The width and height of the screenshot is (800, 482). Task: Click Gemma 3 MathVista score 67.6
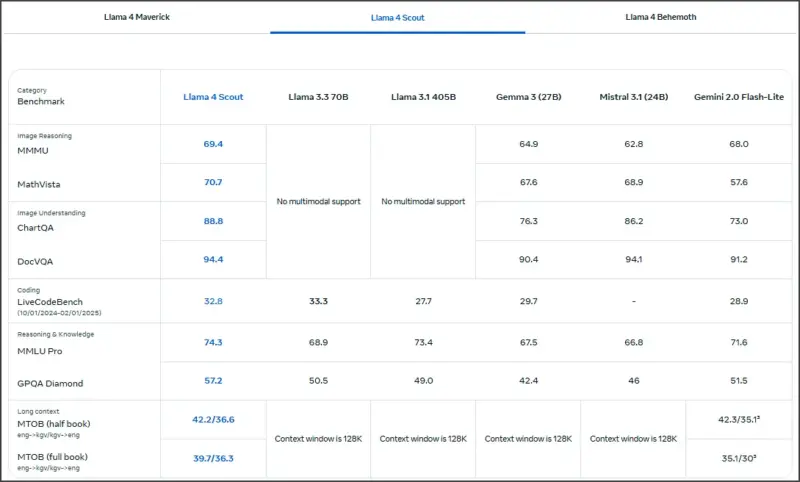(529, 182)
